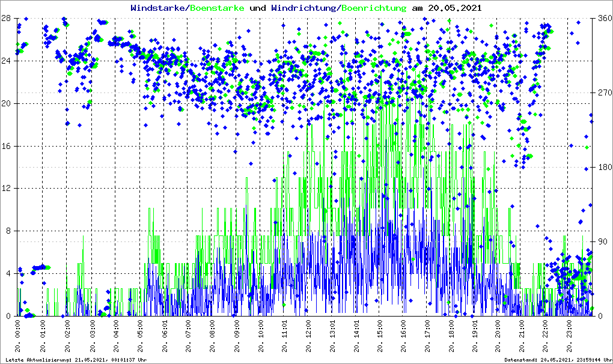The width and height of the screenshot is (613, 364).
Task: Click the 90 label on right axis
Action: point(602,242)
